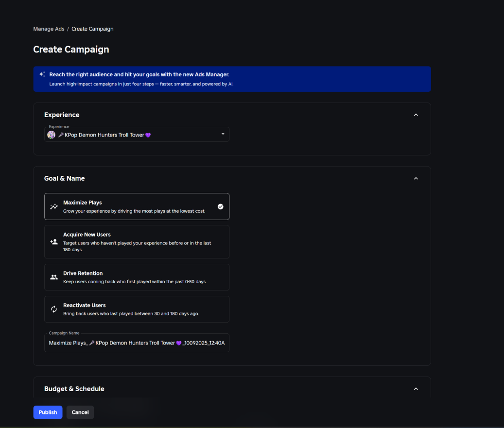Click the circular refresh icon on Reactivate Users
This screenshot has width=504, height=428.
53,309
